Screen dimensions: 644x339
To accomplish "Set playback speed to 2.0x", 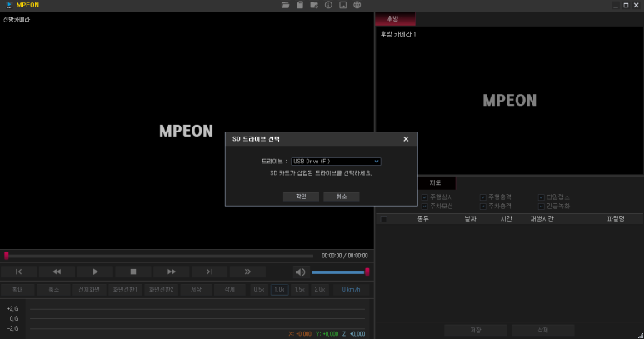I will 320,290.
